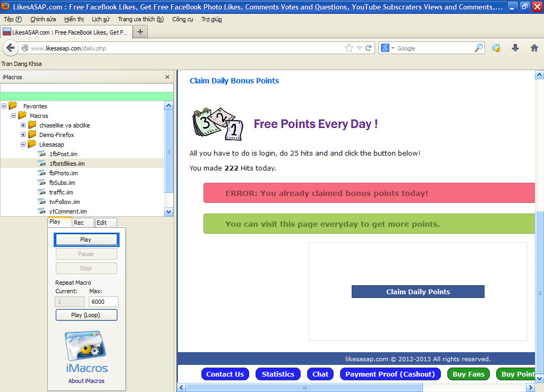Go to the home page icon
The height and width of the screenshot is (392, 544).
click(x=534, y=48)
